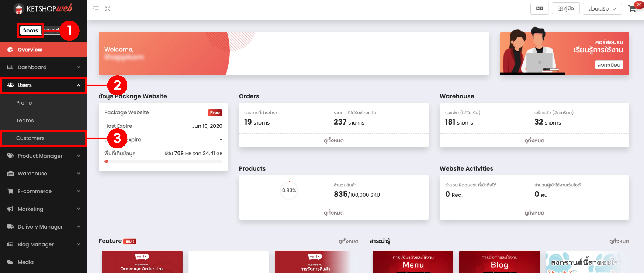Open the shopping cart icon with 20 badge
The image size is (644, 273).
pyautogui.click(x=633, y=9)
